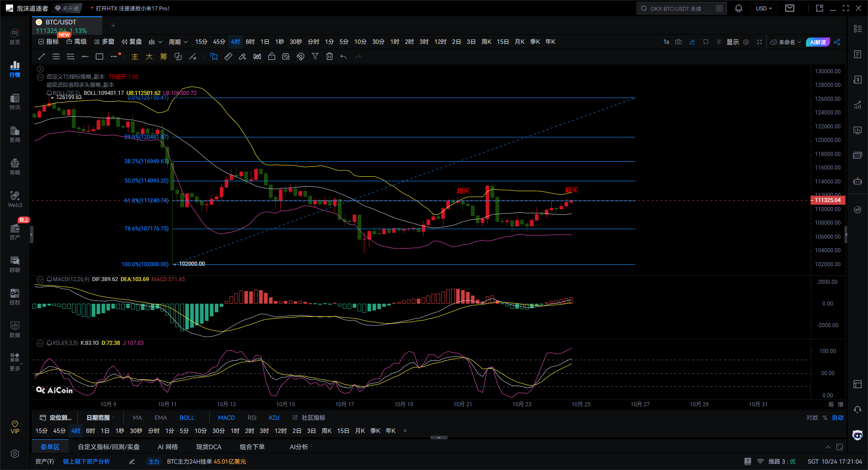The image size is (868, 470).
Task: Click the share icon beside AI解读
Action: (x=837, y=42)
